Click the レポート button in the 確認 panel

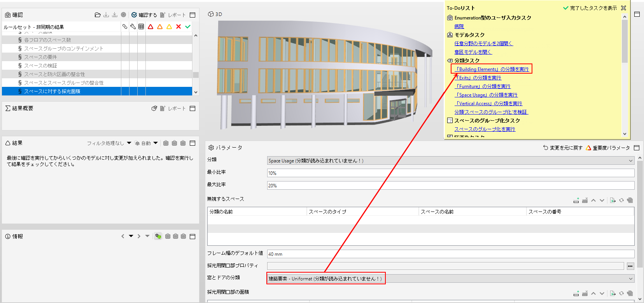(x=173, y=15)
